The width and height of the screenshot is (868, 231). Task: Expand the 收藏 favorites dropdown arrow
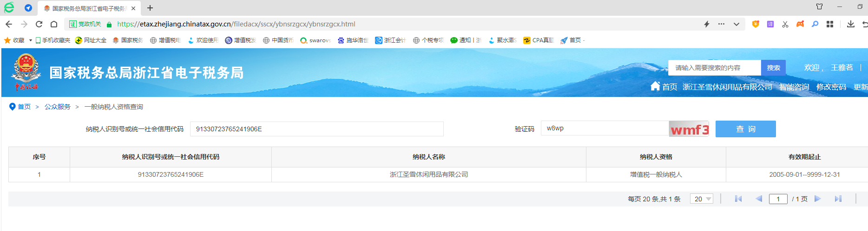click(x=31, y=40)
